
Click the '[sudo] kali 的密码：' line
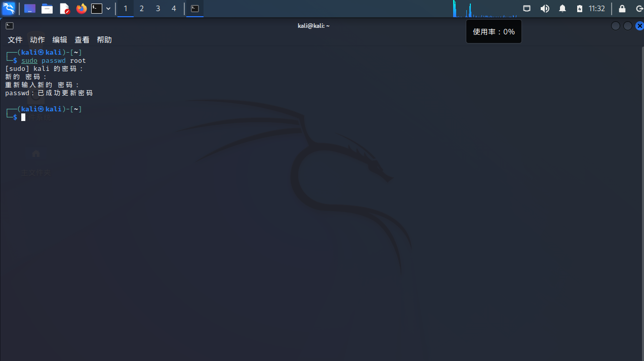(44, 69)
